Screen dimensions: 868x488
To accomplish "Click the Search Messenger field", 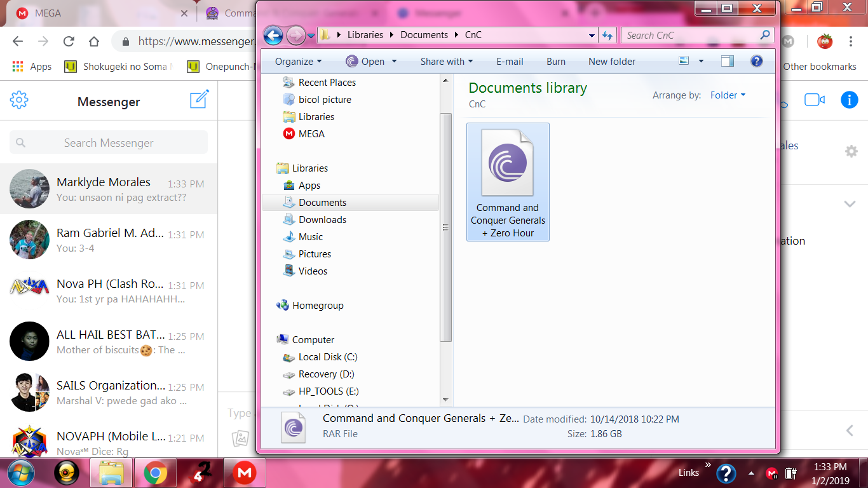I will point(109,143).
